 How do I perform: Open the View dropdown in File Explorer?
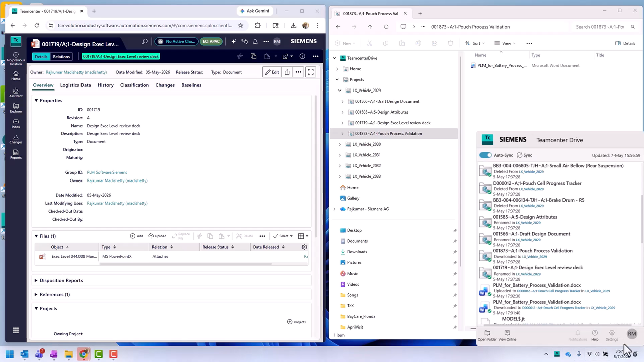(x=505, y=43)
